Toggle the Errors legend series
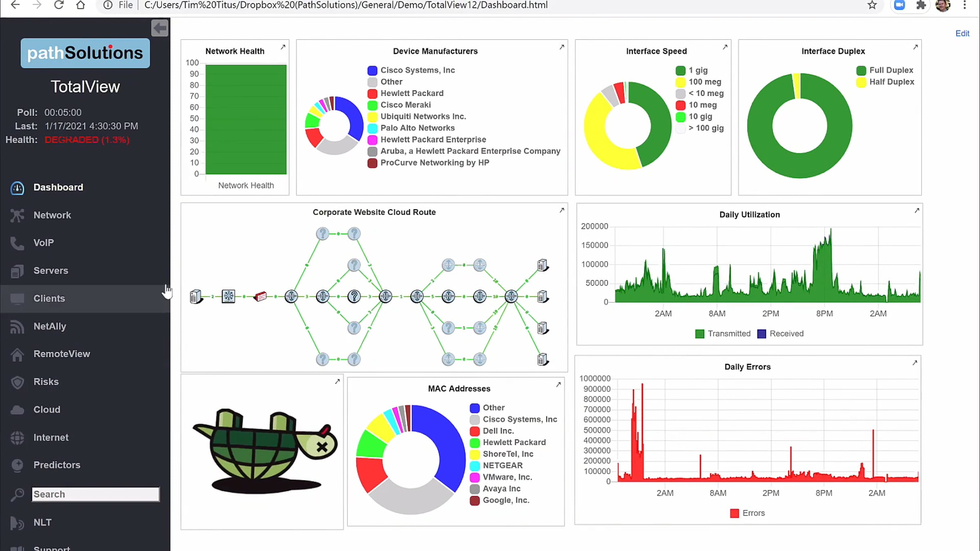The width and height of the screenshot is (980, 551). pyautogui.click(x=748, y=513)
